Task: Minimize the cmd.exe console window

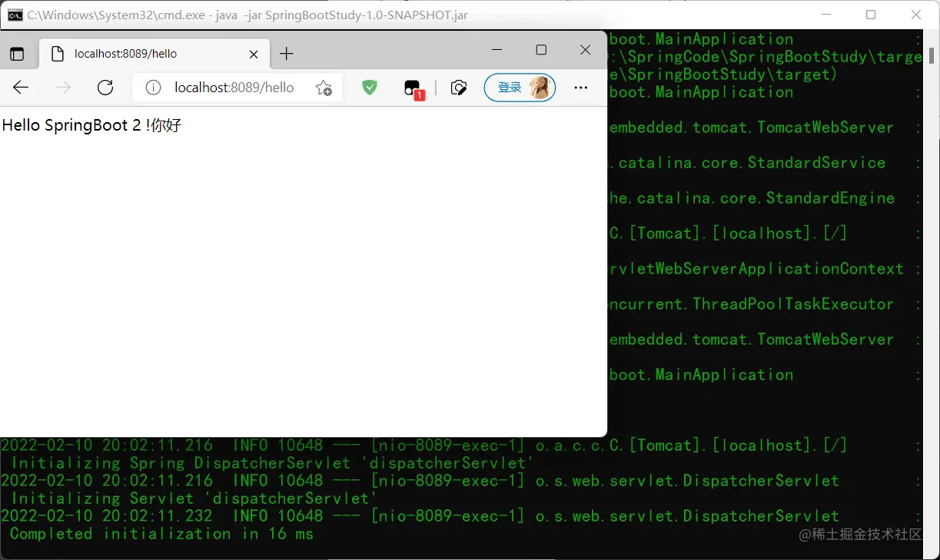Action: pos(826,15)
